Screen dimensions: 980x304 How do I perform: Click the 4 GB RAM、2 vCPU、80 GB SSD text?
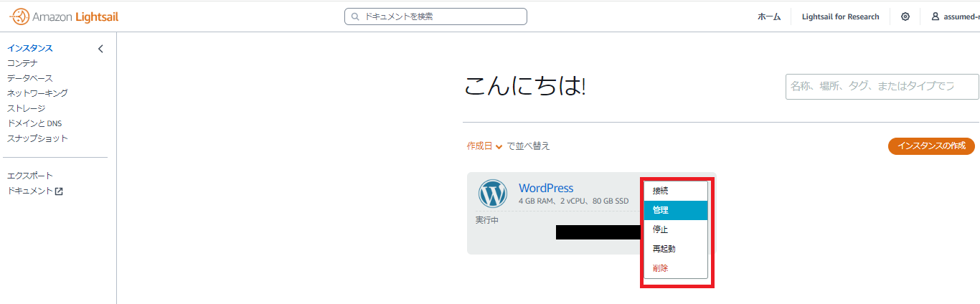pyautogui.click(x=573, y=201)
